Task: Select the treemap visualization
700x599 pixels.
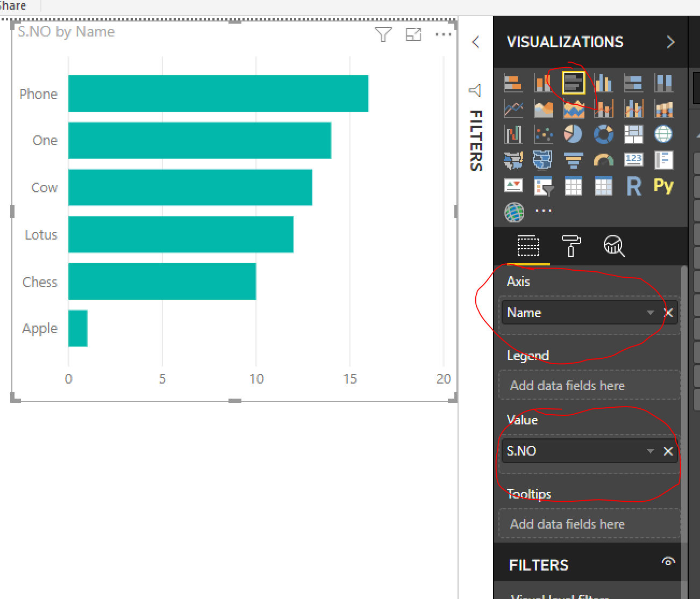Action: click(x=634, y=134)
